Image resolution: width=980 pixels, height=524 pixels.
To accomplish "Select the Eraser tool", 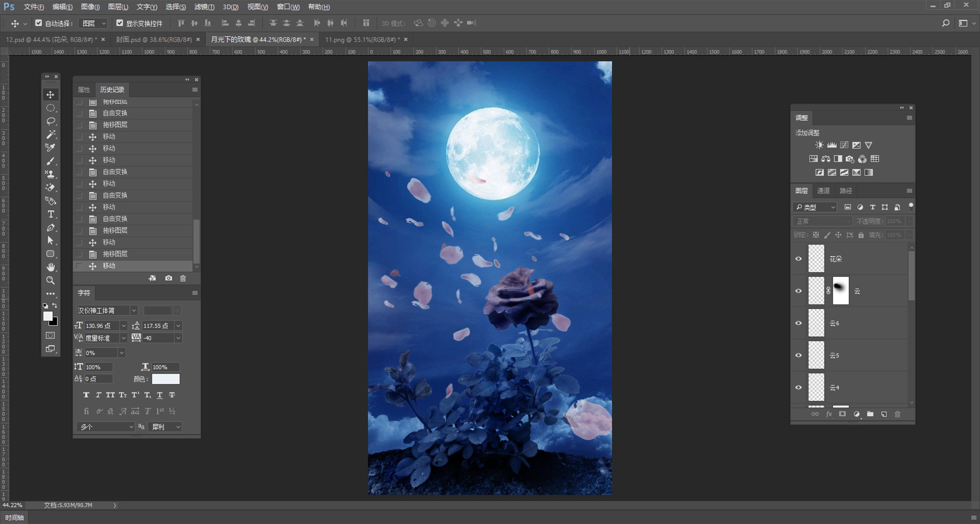I will 50,187.
